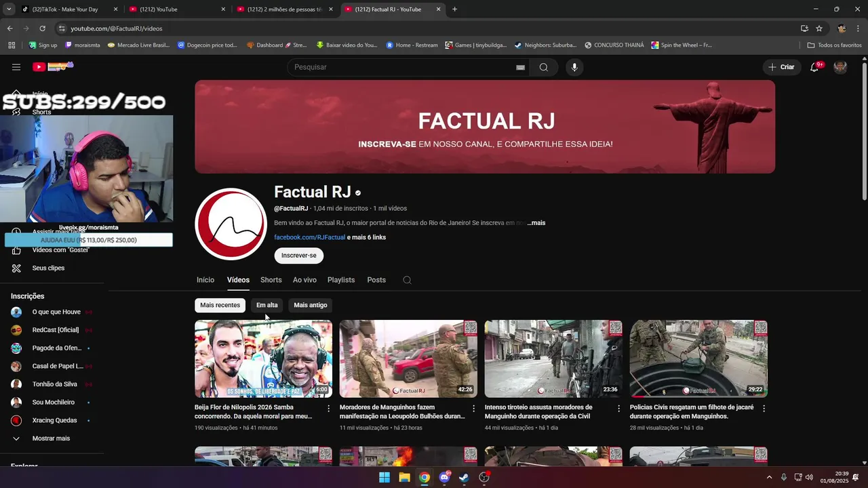
Task: Open the Vídeos channel tab
Action: (x=238, y=280)
